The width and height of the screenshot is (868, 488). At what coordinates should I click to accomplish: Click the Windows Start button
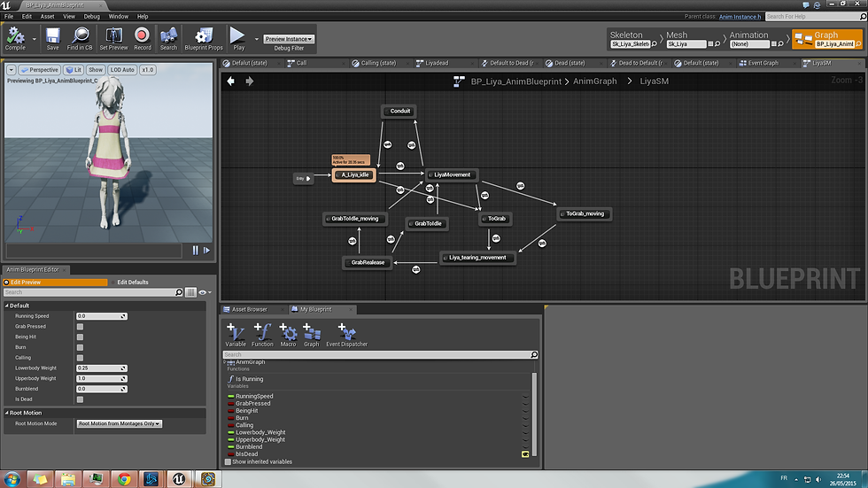pos(12,479)
